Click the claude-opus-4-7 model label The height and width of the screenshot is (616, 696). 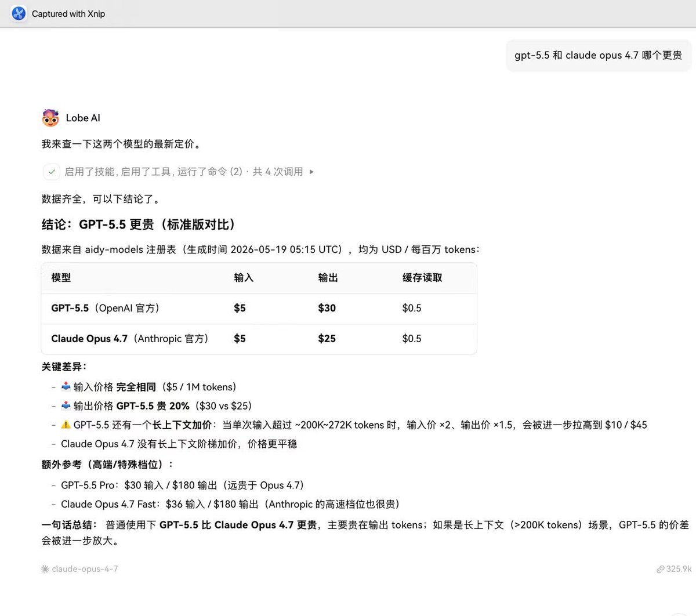pyautogui.click(x=85, y=569)
